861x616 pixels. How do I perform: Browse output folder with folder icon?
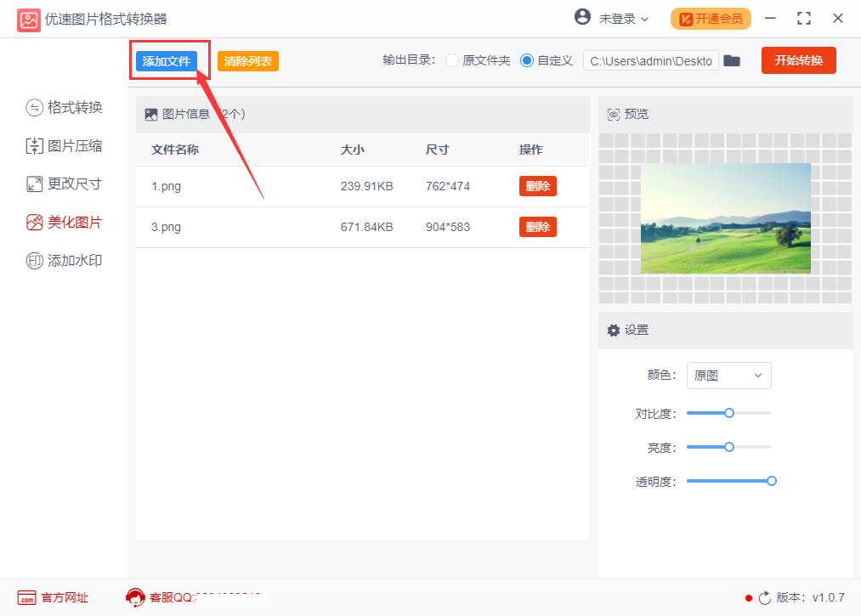[x=732, y=60]
